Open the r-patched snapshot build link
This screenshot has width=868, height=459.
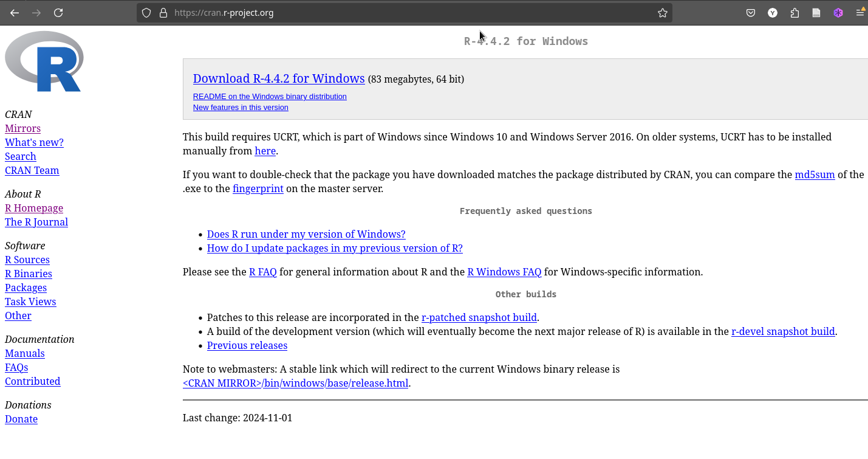pos(479,317)
